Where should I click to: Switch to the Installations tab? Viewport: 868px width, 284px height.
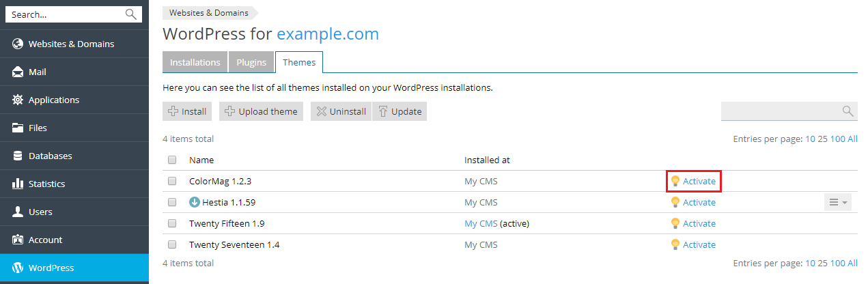click(x=195, y=62)
